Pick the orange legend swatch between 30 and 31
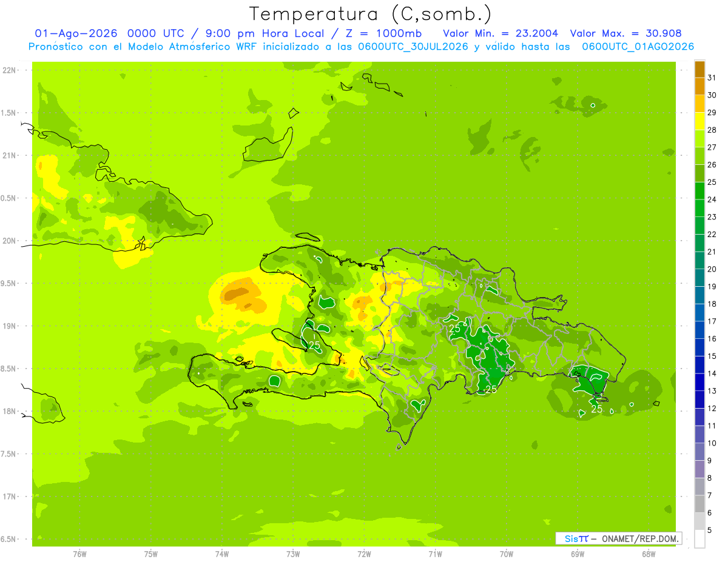 coord(699,86)
